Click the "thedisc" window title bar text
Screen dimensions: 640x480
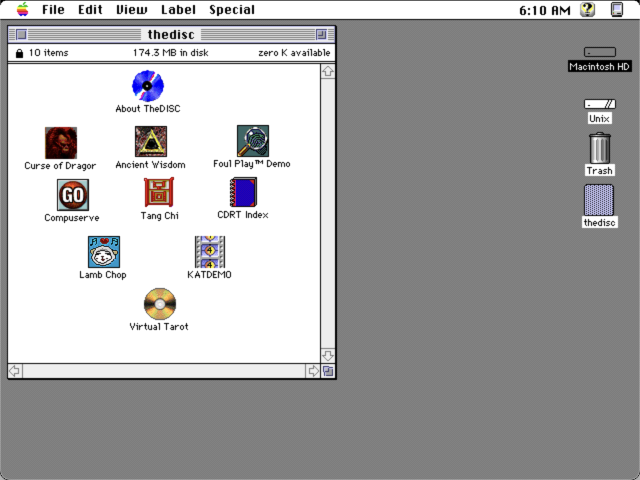click(x=171, y=34)
